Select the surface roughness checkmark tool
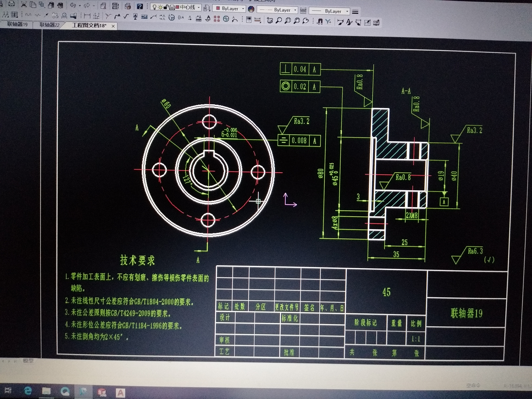 [126, 16]
